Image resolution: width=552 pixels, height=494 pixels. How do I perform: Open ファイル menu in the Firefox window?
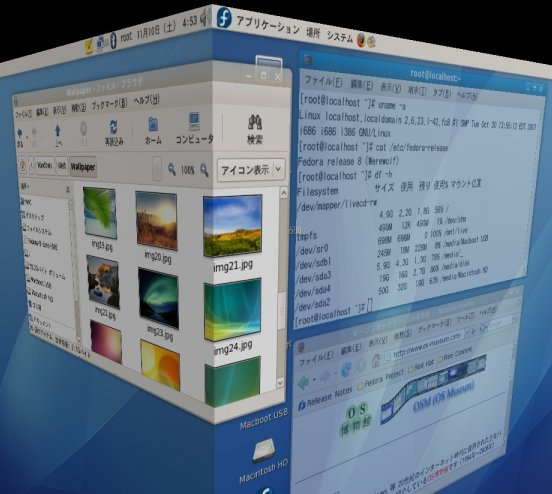[x=316, y=359]
